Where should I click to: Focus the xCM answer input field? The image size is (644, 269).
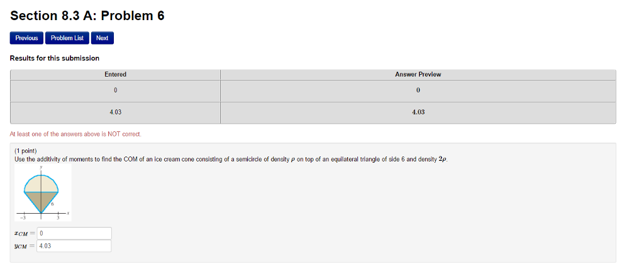tap(74, 233)
